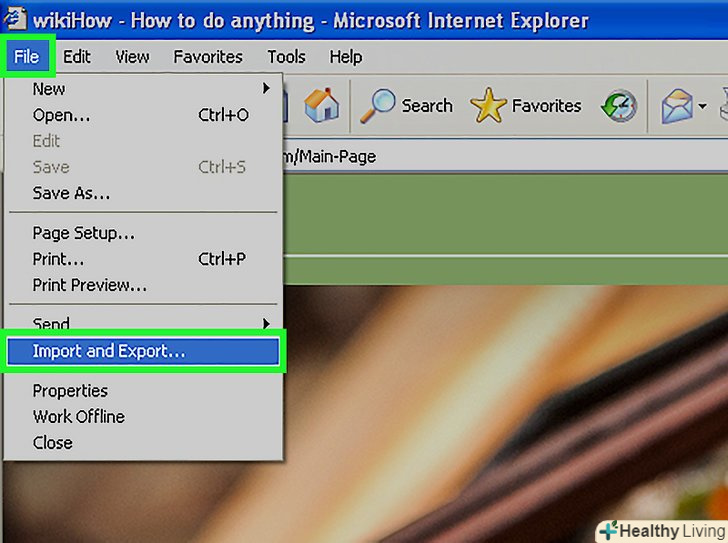
Task: Open Print Preview... entry
Action: click(x=144, y=285)
